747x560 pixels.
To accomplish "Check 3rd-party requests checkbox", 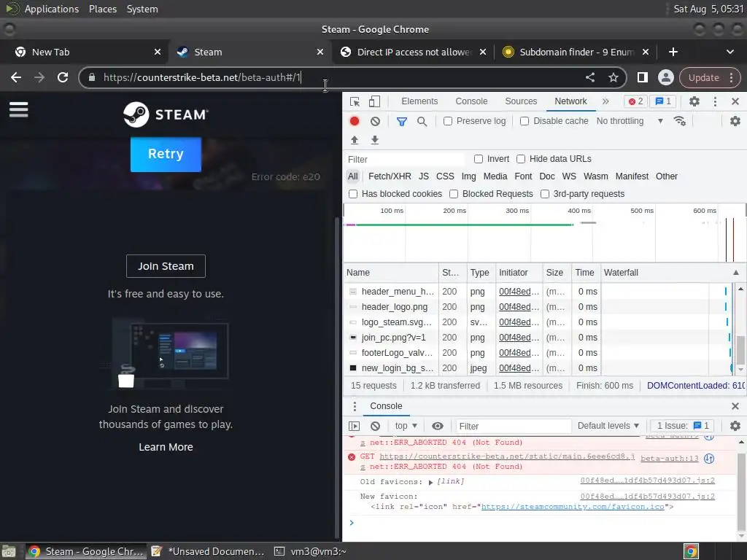I will coord(544,194).
